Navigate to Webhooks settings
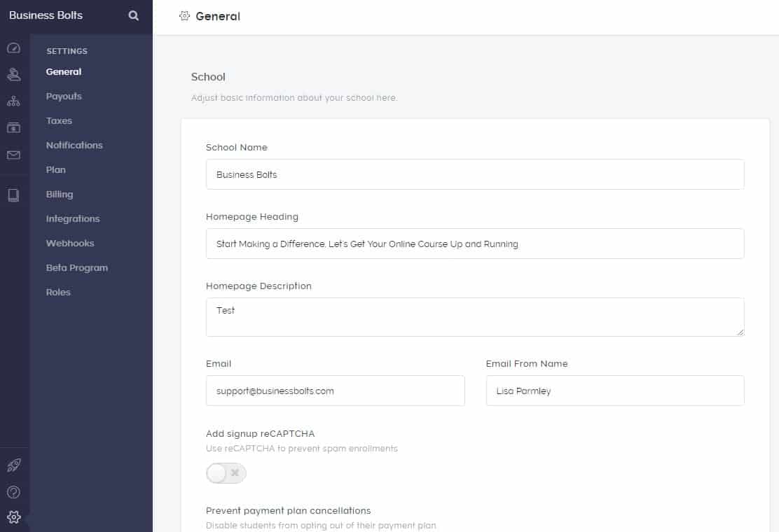 70,244
